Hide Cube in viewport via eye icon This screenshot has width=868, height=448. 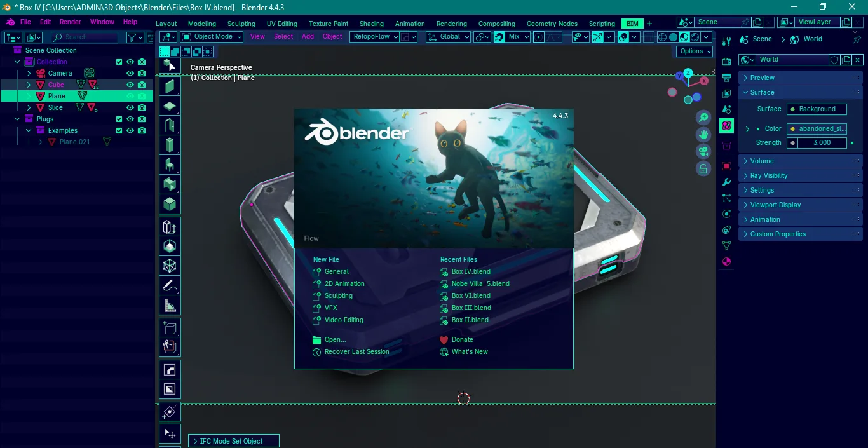pos(130,85)
